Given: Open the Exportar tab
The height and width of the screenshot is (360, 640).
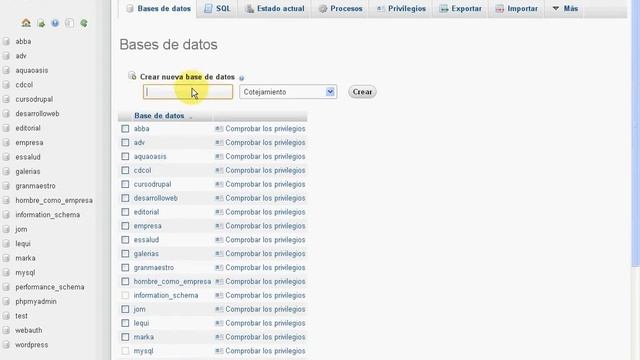Looking at the screenshot, I should pos(460,9).
